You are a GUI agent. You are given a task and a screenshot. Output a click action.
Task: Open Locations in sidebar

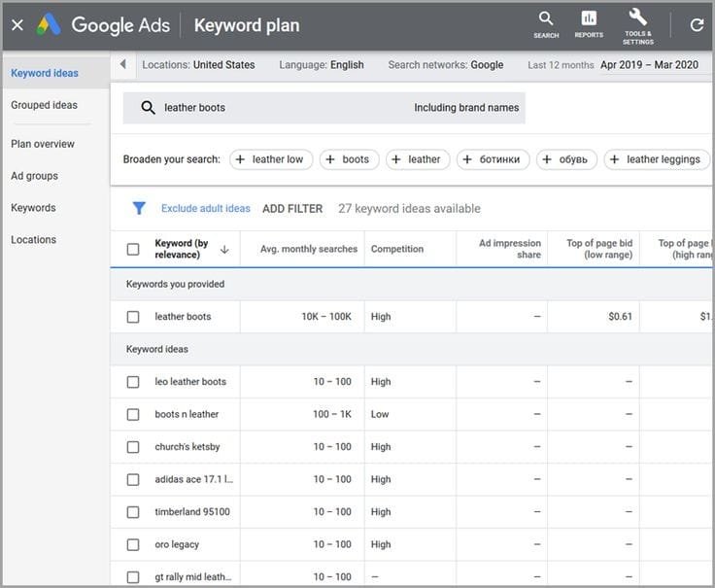[x=34, y=240]
